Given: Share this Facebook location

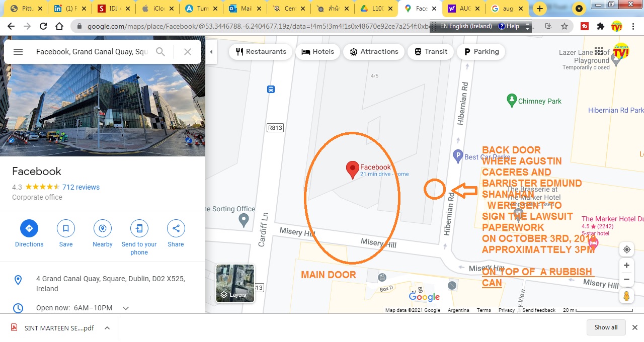Looking at the screenshot, I should [176, 234].
